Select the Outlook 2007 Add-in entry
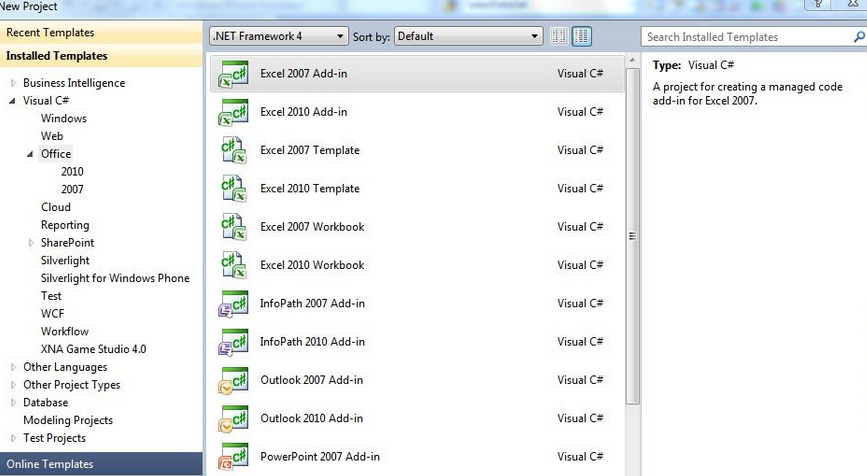 417,380
